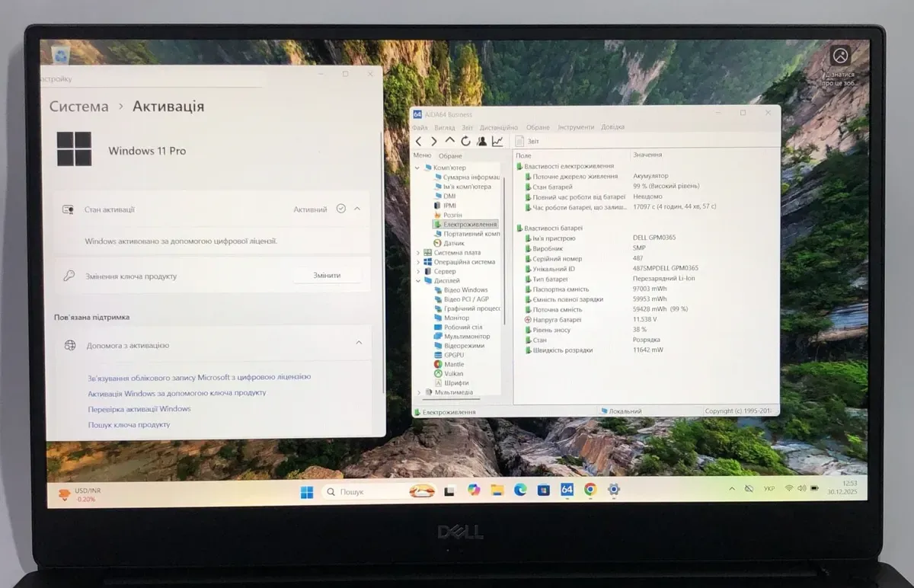
Task: Click the Змінити product key button
Action: click(x=327, y=275)
